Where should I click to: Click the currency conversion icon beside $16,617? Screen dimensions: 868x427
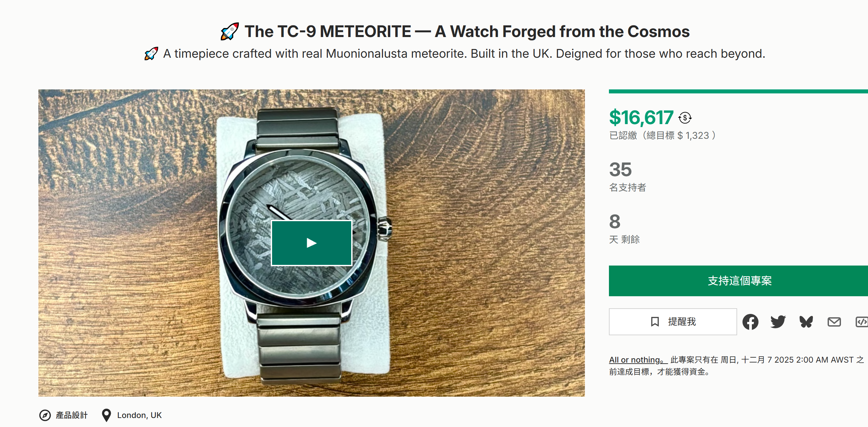(685, 118)
